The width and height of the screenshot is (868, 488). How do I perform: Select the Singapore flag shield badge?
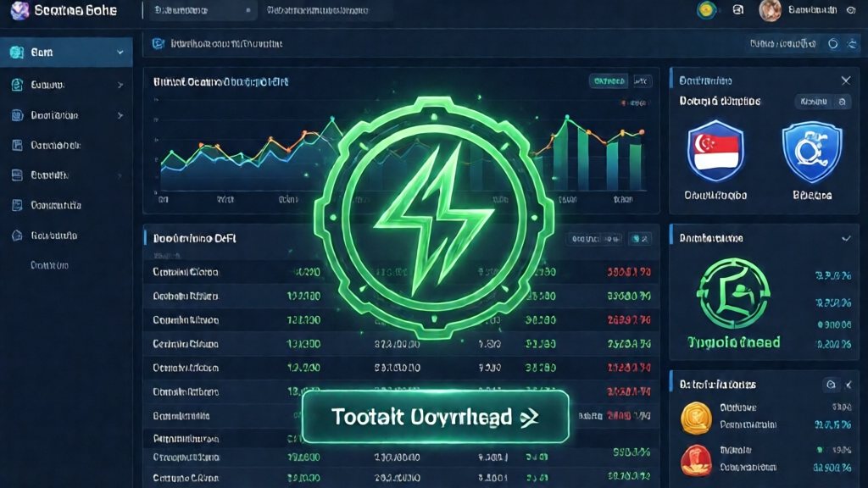715,152
